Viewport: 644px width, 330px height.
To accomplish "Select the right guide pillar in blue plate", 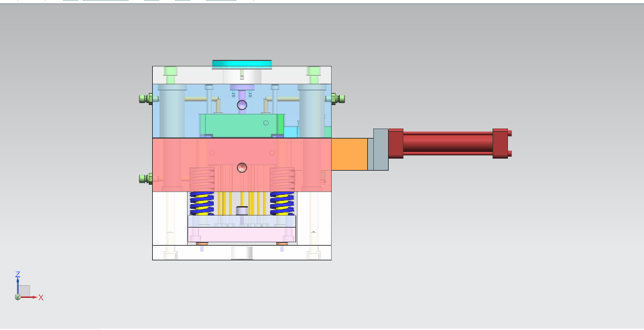I will [x=312, y=111].
